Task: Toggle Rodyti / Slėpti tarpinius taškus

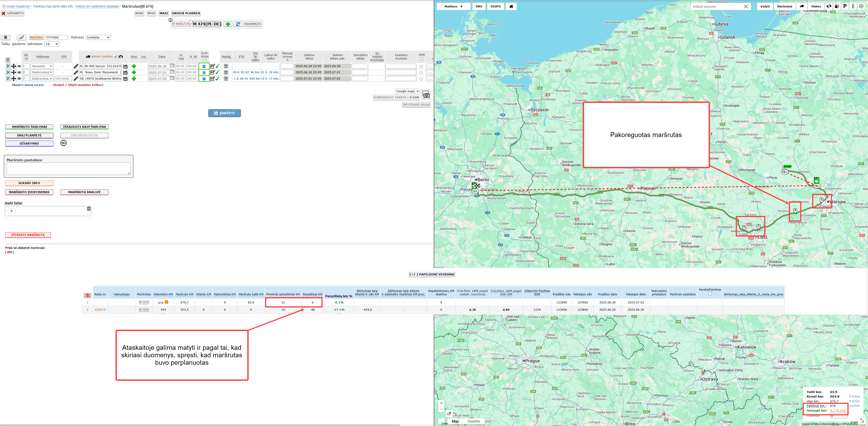Action: click(x=78, y=85)
